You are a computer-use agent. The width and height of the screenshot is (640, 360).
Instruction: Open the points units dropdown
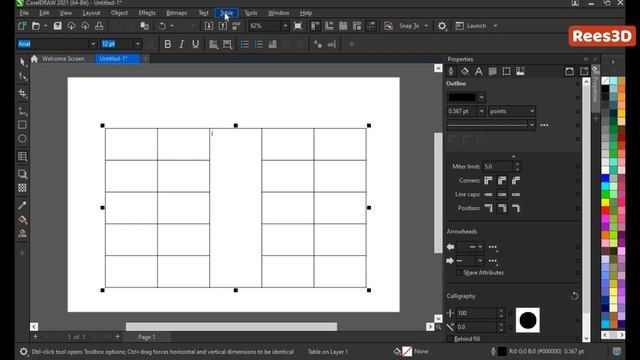click(532, 111)
